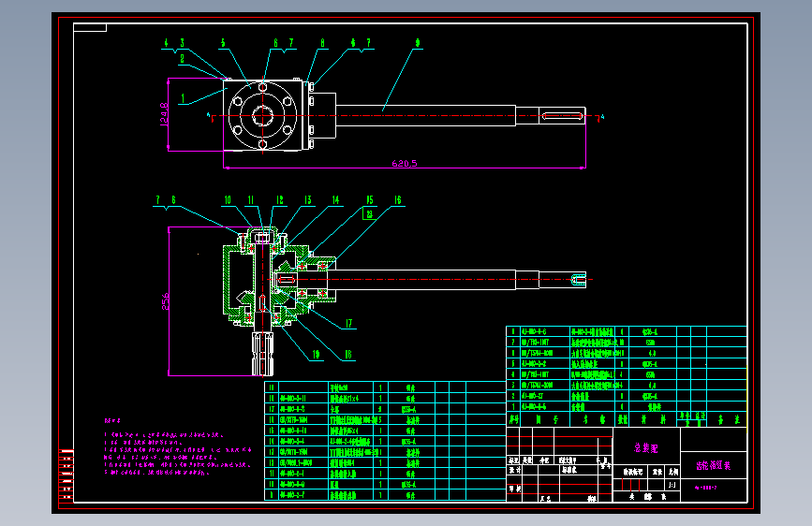Click balloon label 15 on section view
Screen dimensions: 812x526
[369, 200]
